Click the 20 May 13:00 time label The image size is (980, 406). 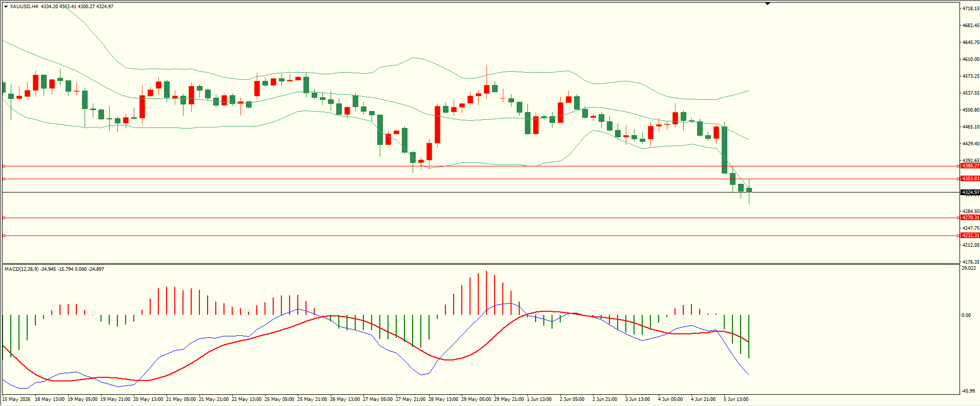click(x=148, y=399)
